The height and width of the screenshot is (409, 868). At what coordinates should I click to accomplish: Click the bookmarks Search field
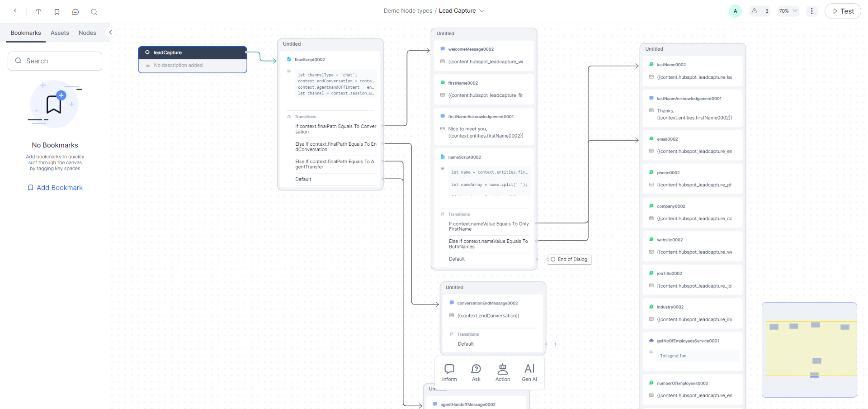pos(55,61)
